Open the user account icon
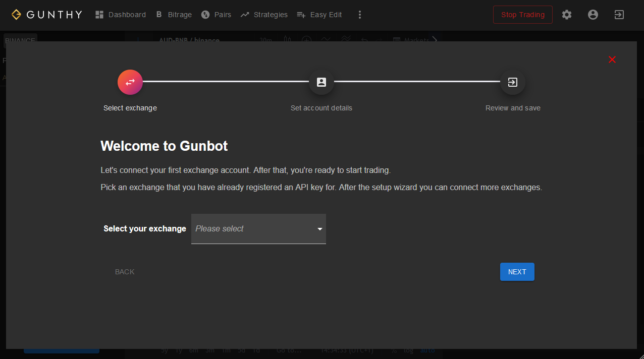Screen dimensions: 644x359 click(x=593, y=15)
